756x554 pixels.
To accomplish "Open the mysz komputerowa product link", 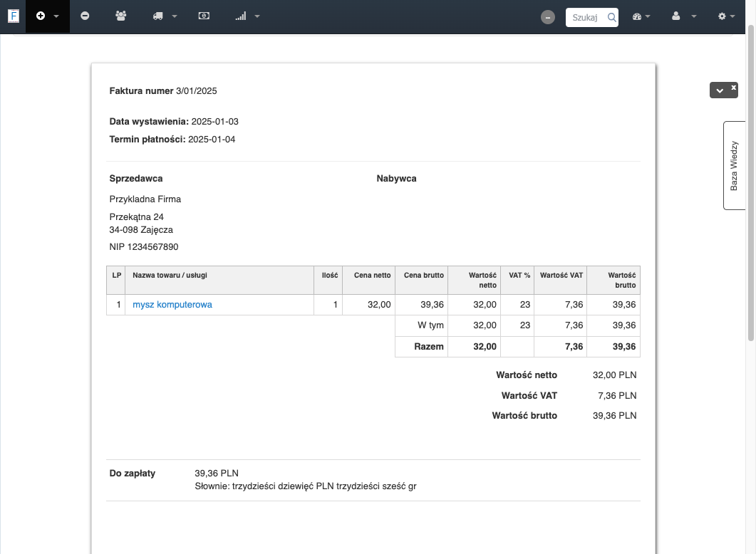I will [172, 305].
